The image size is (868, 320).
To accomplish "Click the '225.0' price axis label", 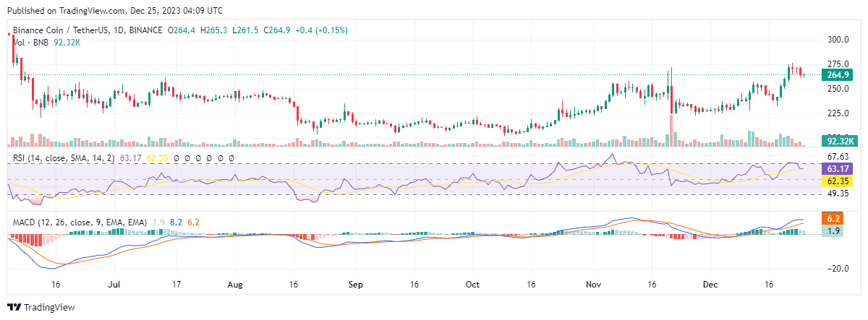I will point(838,113).
